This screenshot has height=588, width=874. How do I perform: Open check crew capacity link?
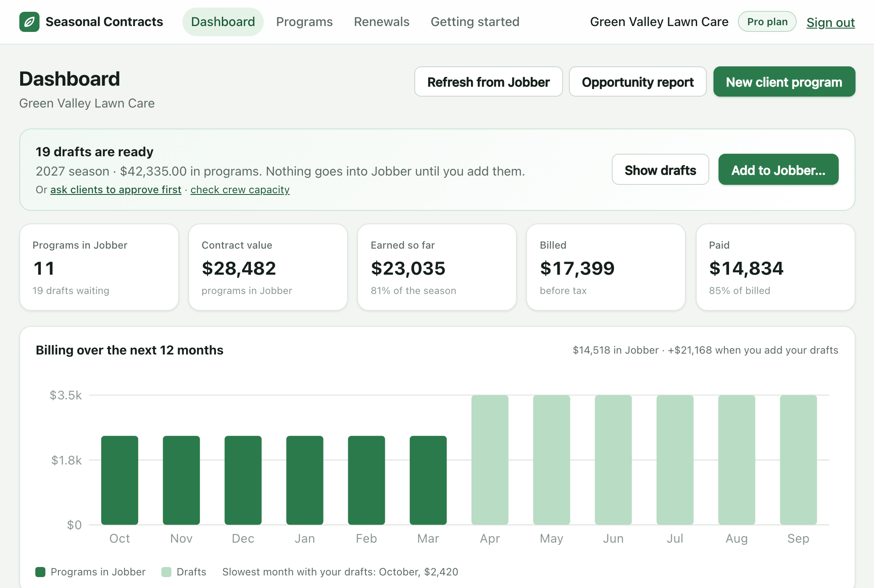click(240, 190)
